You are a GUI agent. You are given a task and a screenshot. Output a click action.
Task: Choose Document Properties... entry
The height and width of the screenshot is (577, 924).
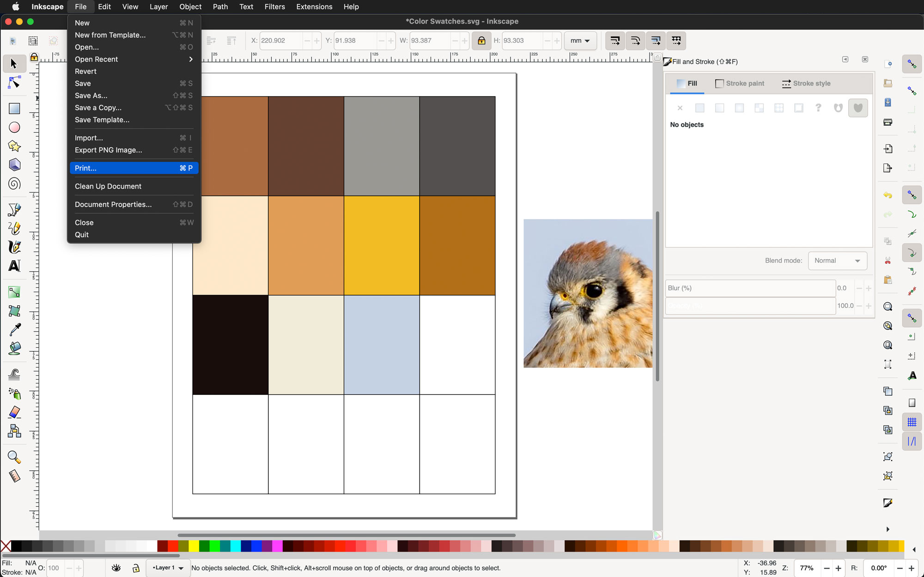coord(134,204)
